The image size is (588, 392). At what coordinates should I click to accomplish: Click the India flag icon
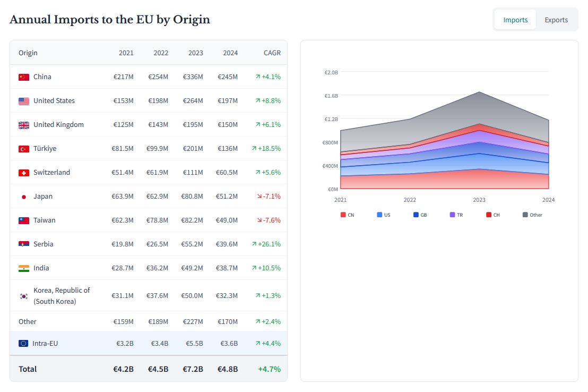(x=23, y=268)
